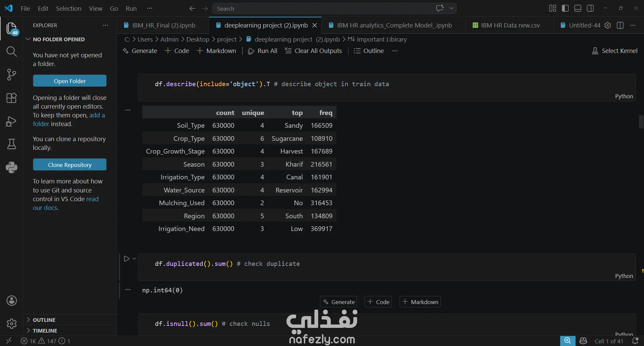Click Run All in toolbar

coord(262,51)
